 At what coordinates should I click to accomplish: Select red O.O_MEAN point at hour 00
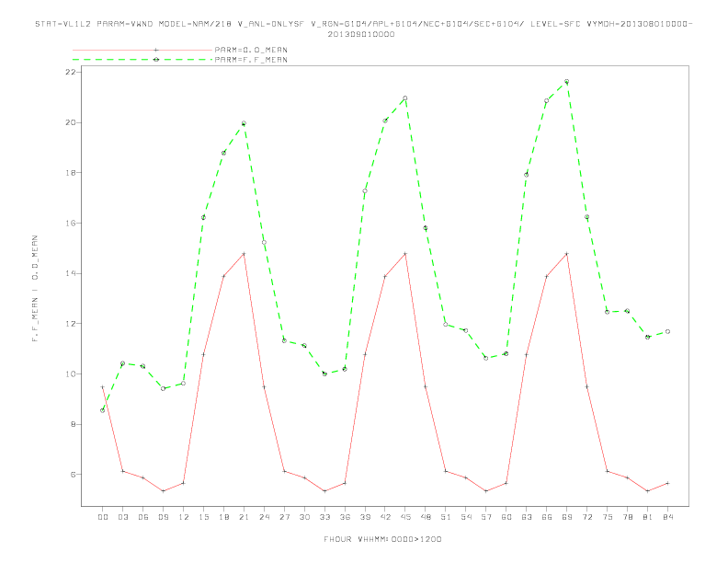tap(103, 387)
